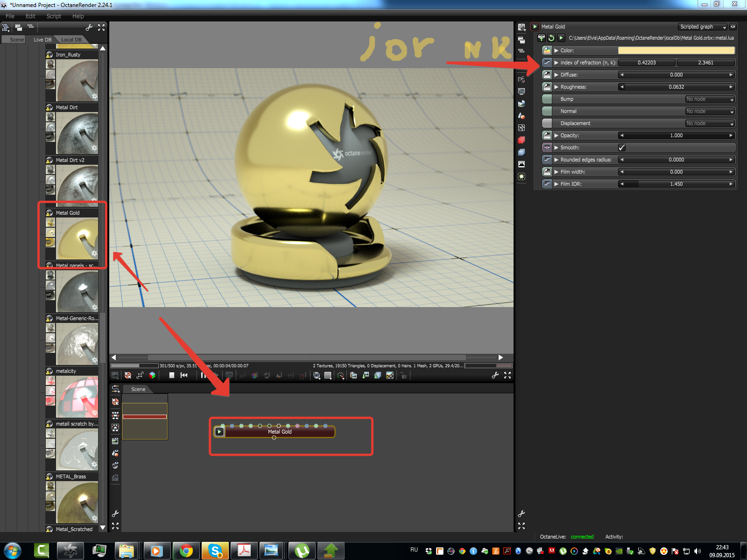Stop the render with the square stop button

(172, 375)
